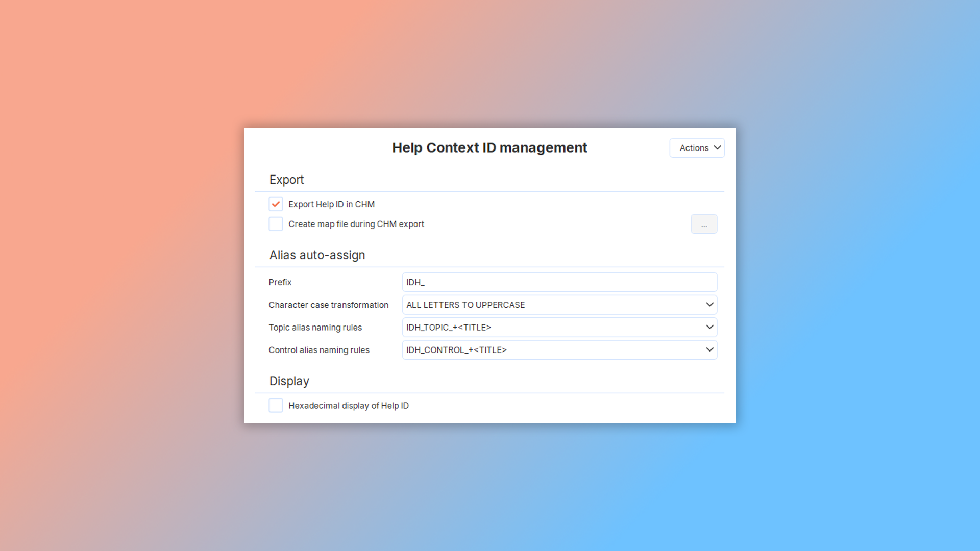Click the Hexadecimal display label text
Screen dimensions: 980x551
pyautogui.click(x=348, y=406)
